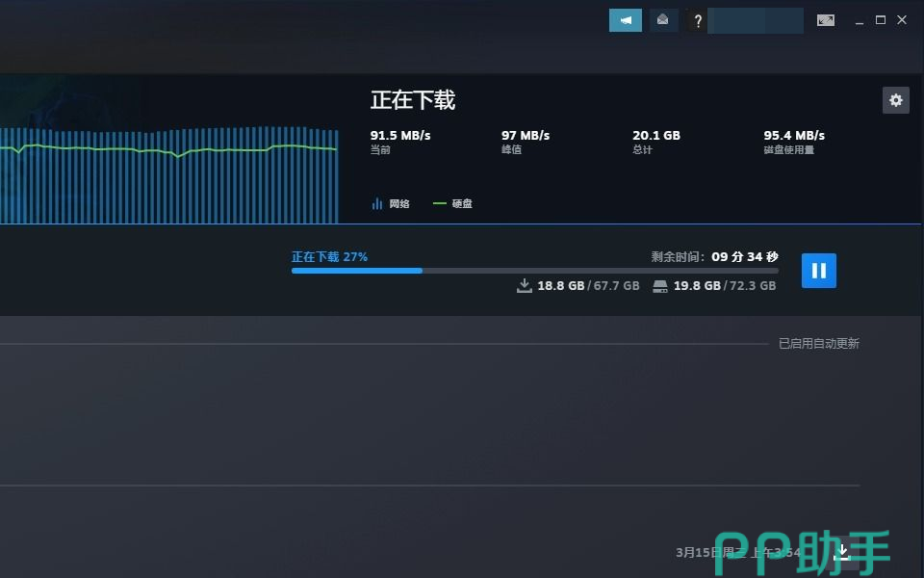Enter Big Picture mode via expand icon
Screen dimensions: 924x578
pyautogui.click(x=826, y=20)
